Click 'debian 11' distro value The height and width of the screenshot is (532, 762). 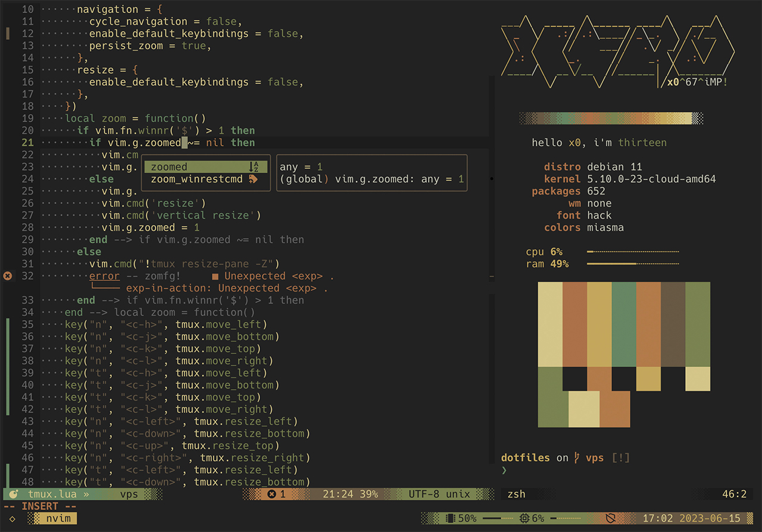[x=614, y=167]
